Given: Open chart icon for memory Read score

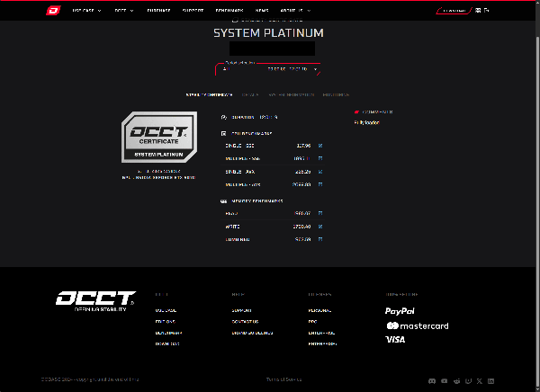Looking at the screenshot, I should 320,213.
